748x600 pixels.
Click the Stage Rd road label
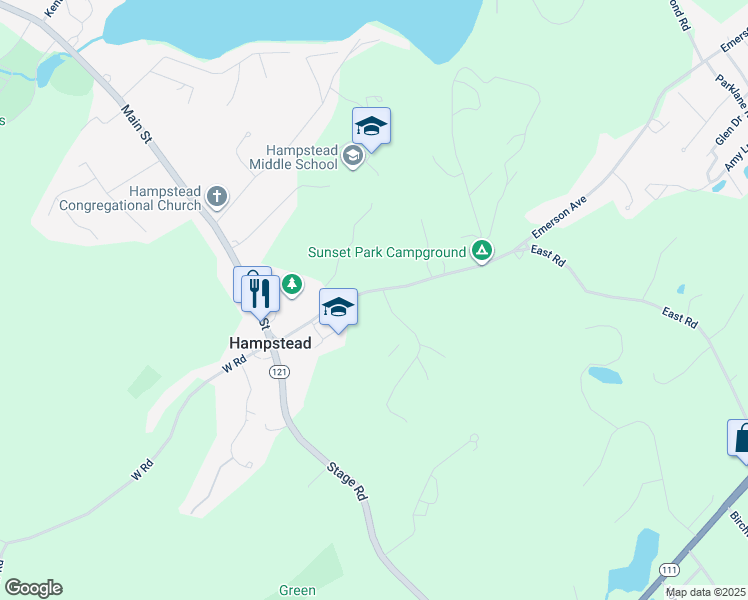tap(348, 481)
